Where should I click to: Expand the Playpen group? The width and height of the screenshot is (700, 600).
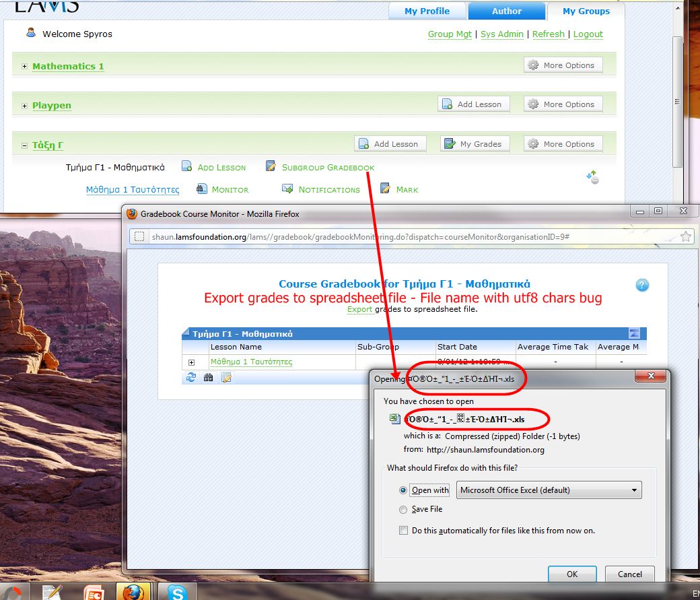pos(25,106)
